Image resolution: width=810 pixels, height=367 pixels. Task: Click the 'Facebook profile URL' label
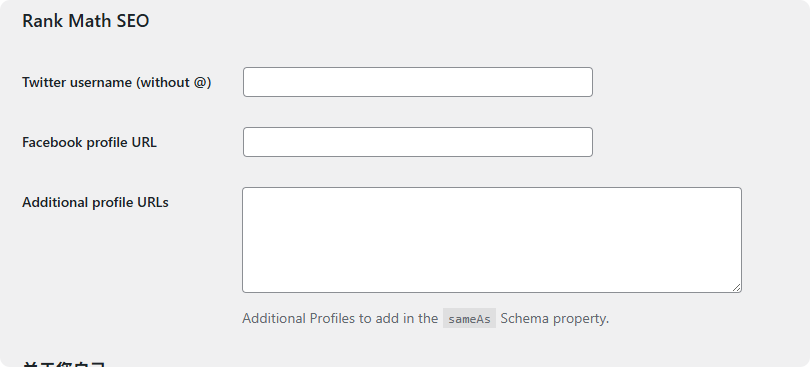[89, 142]
